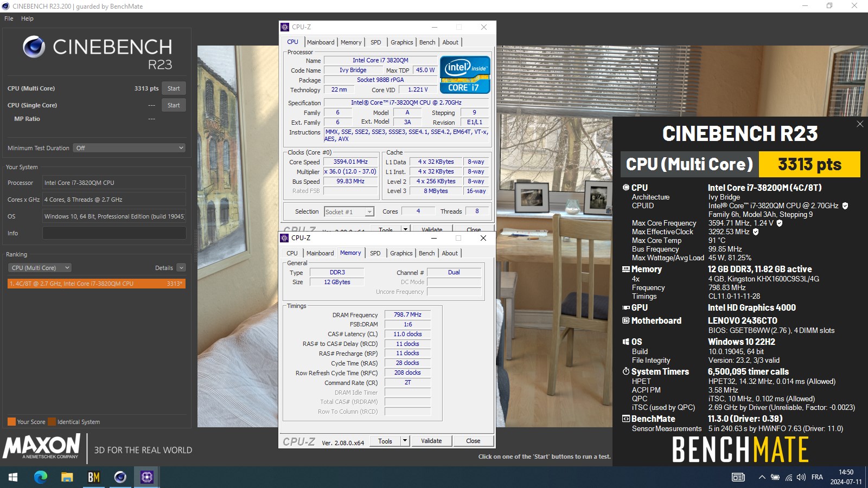
Task: Open Tools dropdown arrow in lower CPU-Z
Action: [x=405, y=441]
